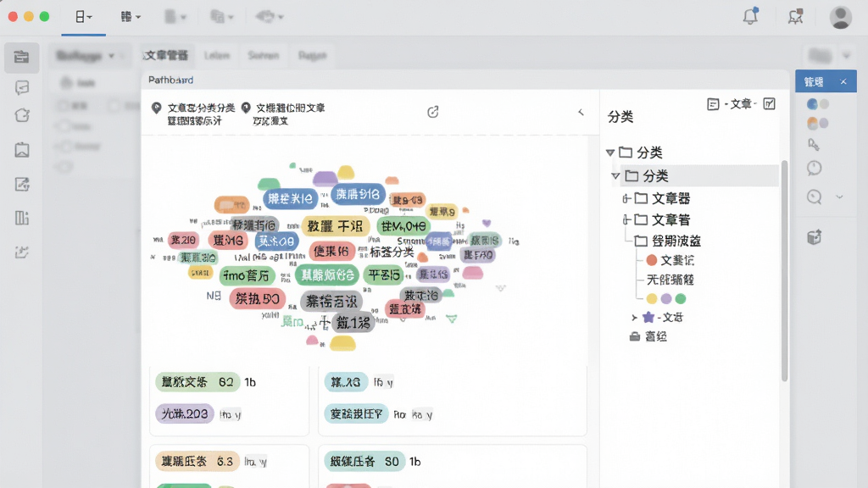Open the bookmark image icon in left sidebar
Viewport: 868px width, 488px height.
[21, 150]
